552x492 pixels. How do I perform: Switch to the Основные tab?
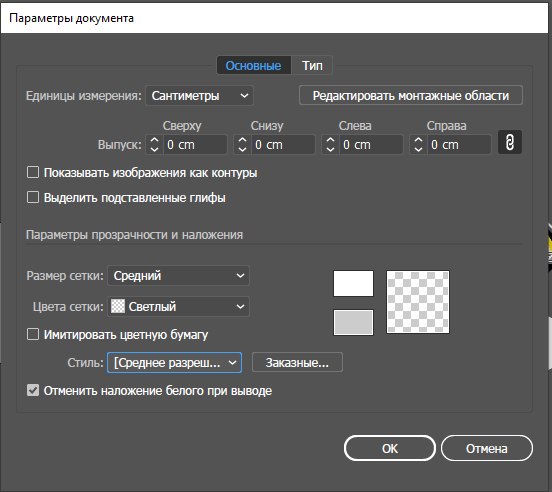pyautogui.click(x=253, y=65)
